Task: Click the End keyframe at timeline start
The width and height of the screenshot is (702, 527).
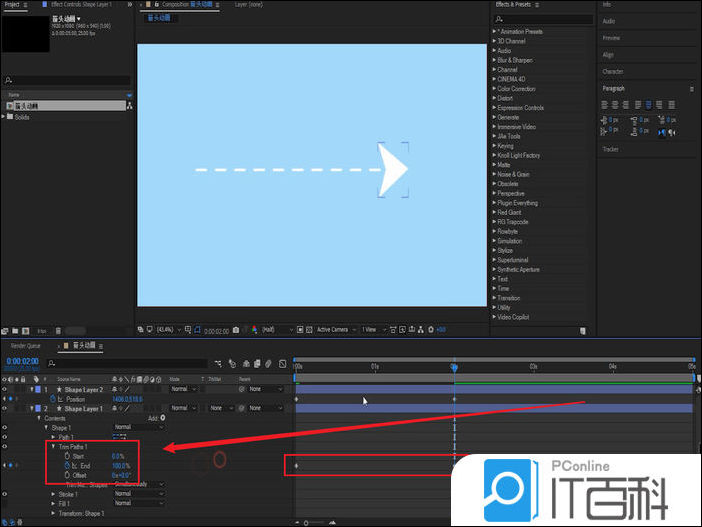Action: (x=296, y=465)
